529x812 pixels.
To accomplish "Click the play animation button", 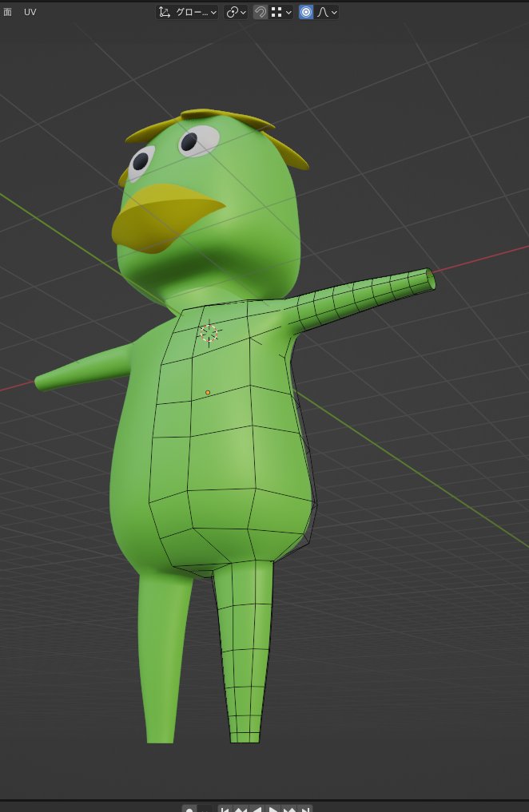I will [273, 808].
